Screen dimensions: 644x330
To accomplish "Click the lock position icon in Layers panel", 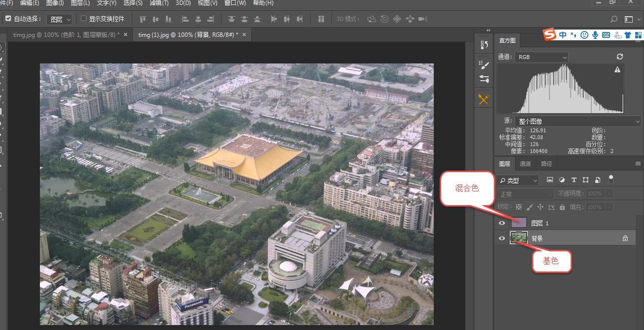I will (x=540, y=208).
